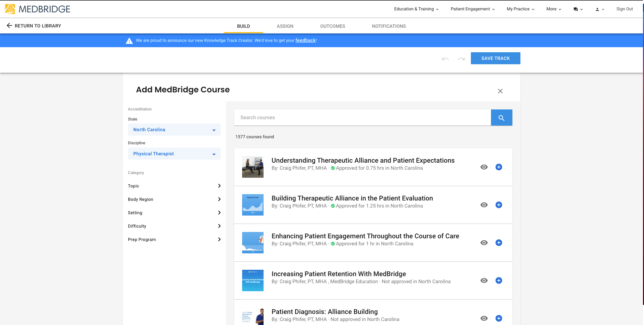
Task: Click Sign Out
Action: [x=625, y=9]
